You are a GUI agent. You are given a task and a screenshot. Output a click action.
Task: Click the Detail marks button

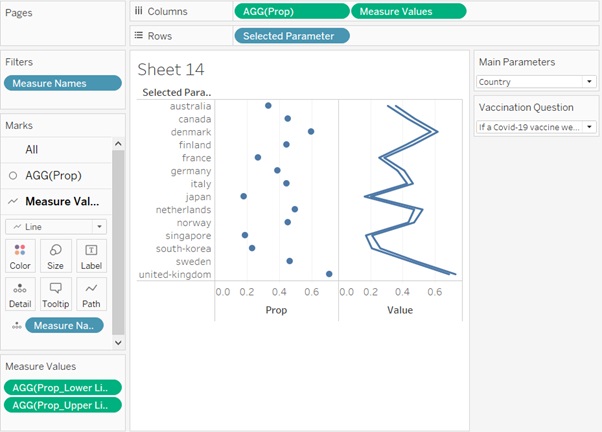point(20,294)
